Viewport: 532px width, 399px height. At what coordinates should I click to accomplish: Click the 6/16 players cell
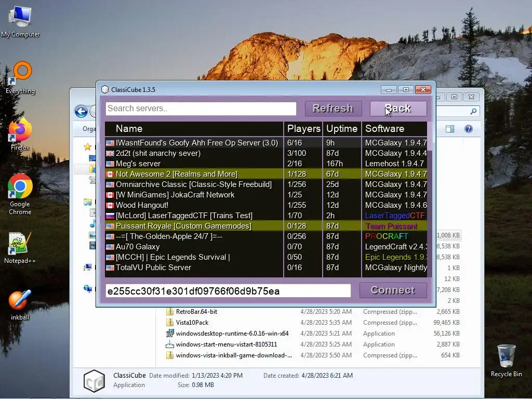pyautogui.click(x=295, y=143)
